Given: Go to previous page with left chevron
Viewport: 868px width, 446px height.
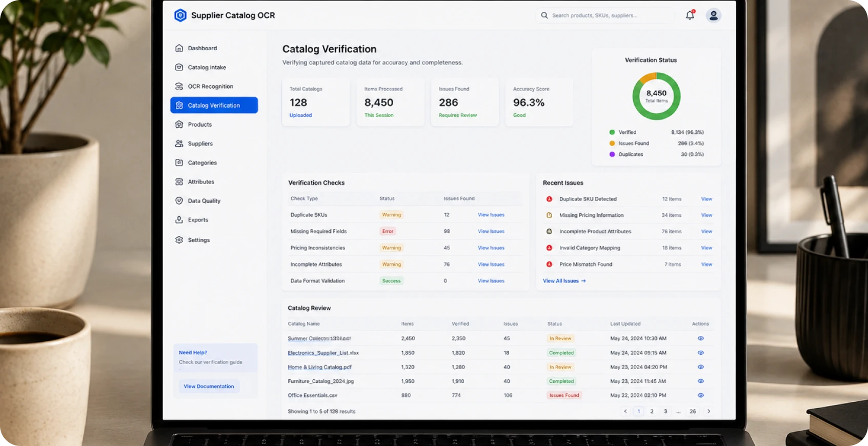Looking at the screenshot, I should [x=625, y=411].
